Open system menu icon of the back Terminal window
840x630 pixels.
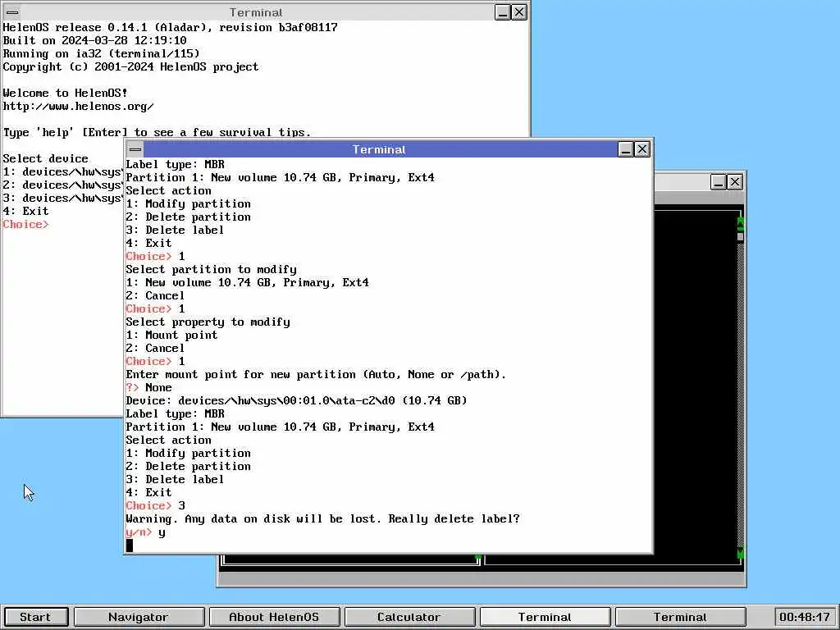[x=11, y=12]
